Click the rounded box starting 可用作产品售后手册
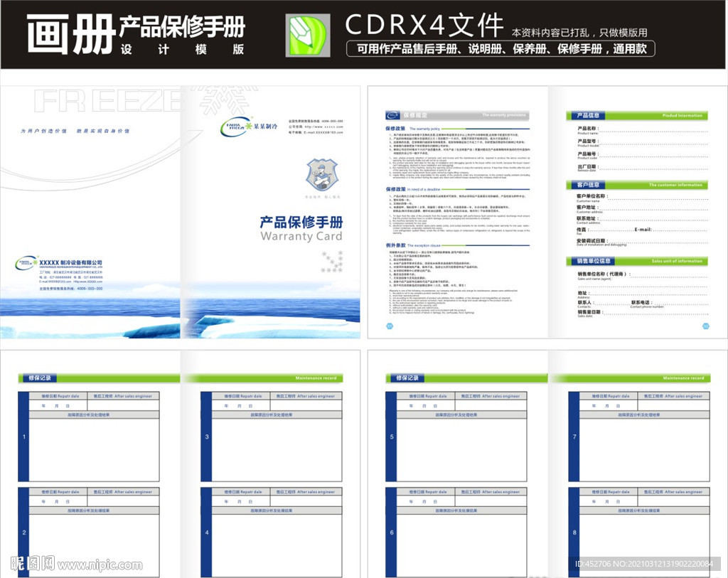728x578 pixels. click(500, 49)
